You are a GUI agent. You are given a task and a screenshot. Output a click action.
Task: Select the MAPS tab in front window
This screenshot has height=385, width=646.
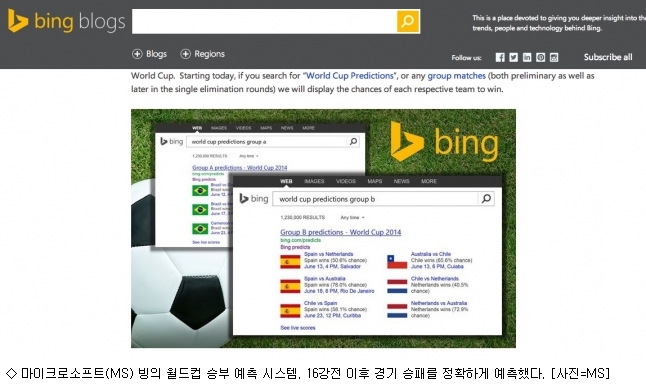(375, 181)
